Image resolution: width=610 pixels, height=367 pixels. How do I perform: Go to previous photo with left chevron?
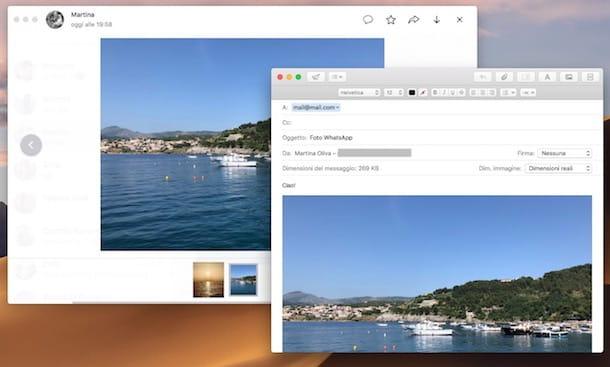[31, 145]
